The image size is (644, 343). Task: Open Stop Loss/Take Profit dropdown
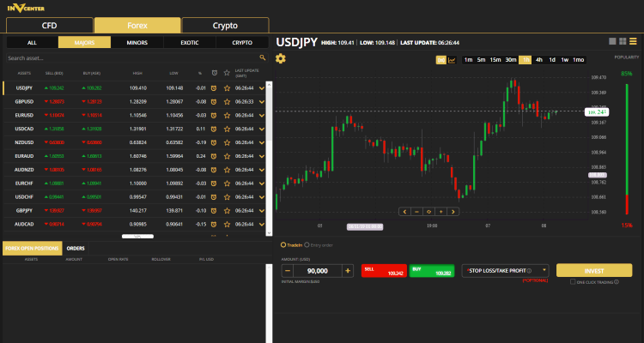[x=506, y=271]
